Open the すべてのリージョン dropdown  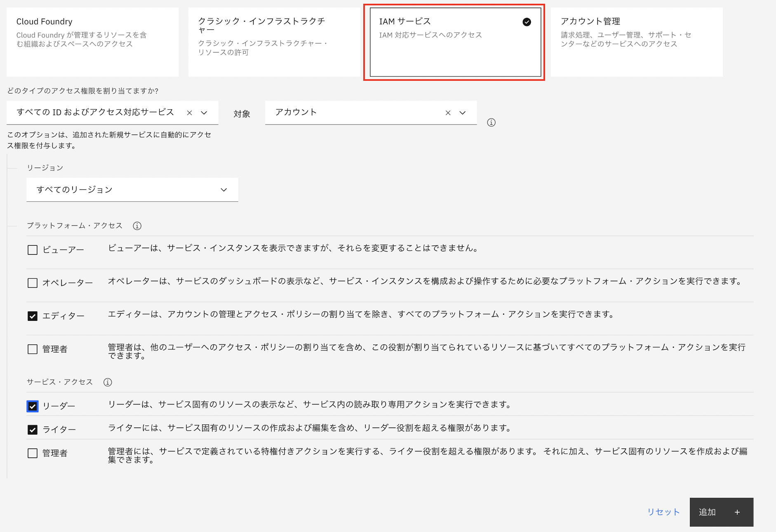point(132,190)
